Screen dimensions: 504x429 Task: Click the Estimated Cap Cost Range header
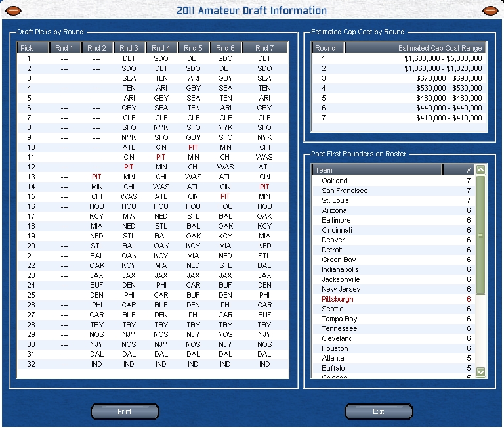416,48
